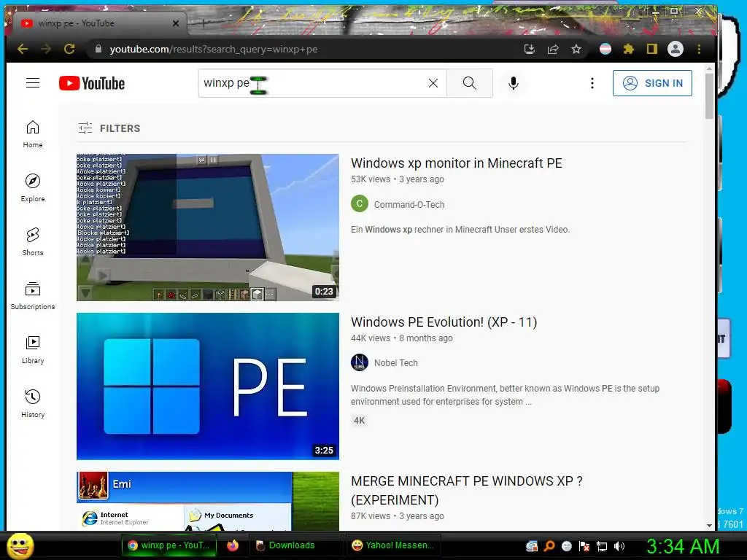
Task: Click the magnifier tray icon
Action: pos(549,546)
